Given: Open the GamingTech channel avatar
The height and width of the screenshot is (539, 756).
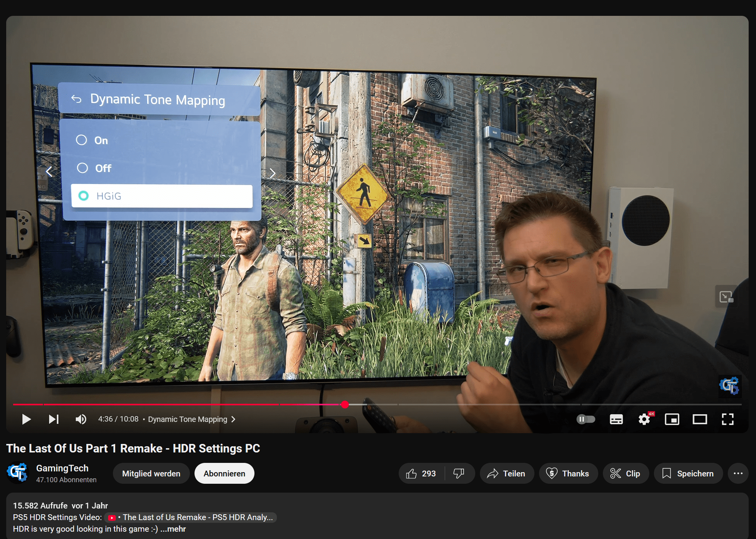Looking at the screenshot, I should [x=17, y=473].
